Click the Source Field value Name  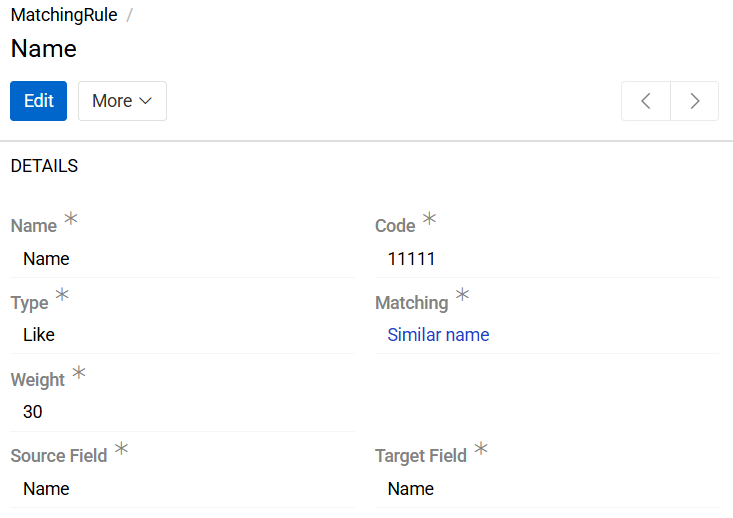click(46, 489)
